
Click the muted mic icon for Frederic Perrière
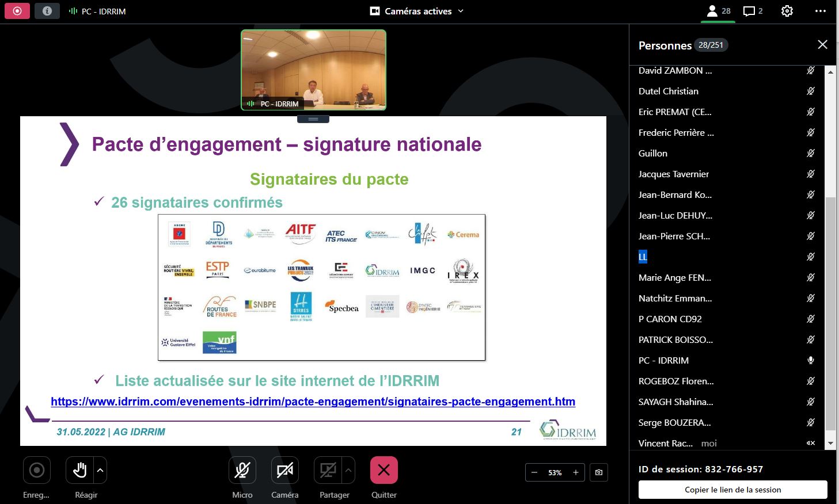[x=811, y=132]
